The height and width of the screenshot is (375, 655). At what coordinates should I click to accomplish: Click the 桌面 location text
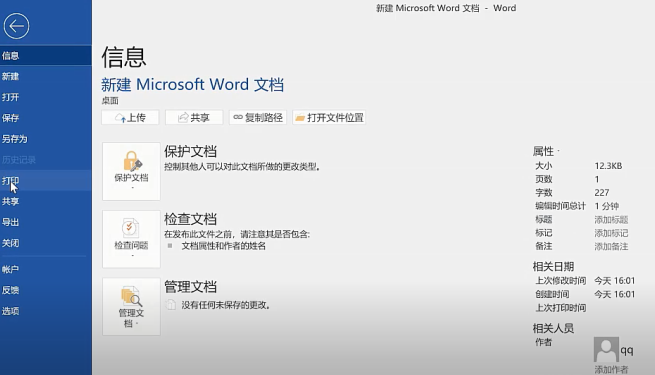click(110, 101)
